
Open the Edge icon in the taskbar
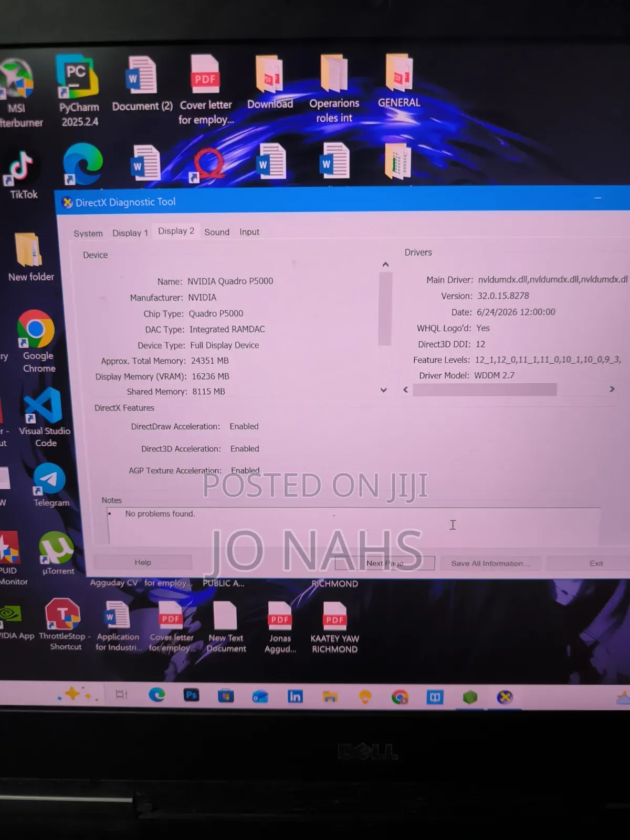[x=156, y=695]
